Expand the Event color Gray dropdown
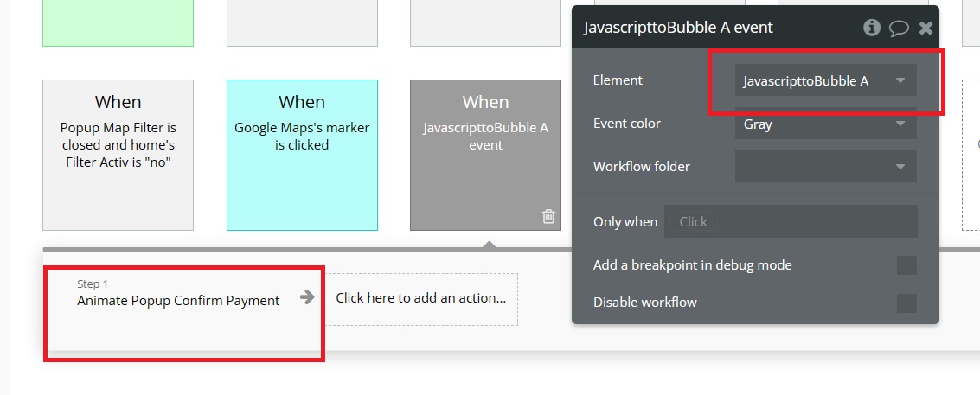Screen dimensions: 980x395 coord(826,124)
